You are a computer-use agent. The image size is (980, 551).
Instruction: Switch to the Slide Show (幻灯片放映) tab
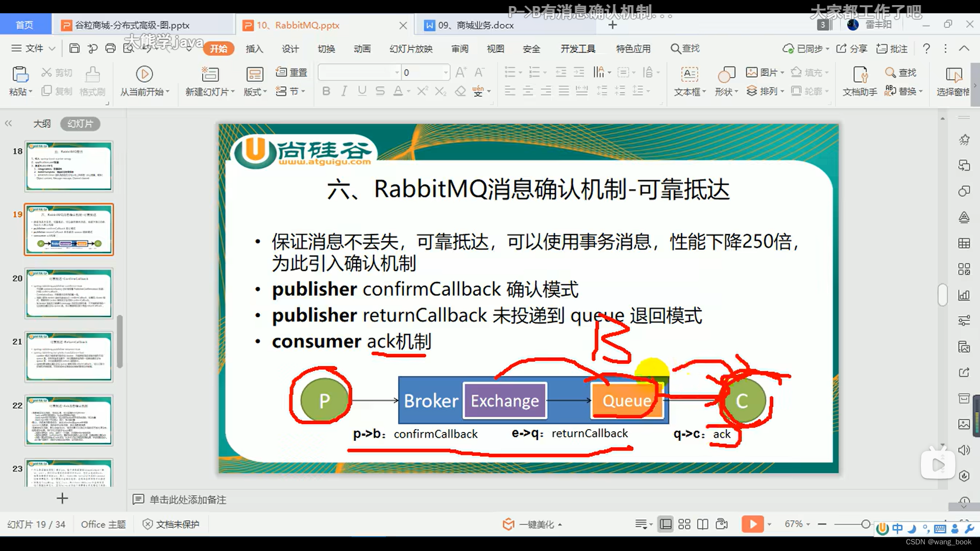[x=411, y=48]
